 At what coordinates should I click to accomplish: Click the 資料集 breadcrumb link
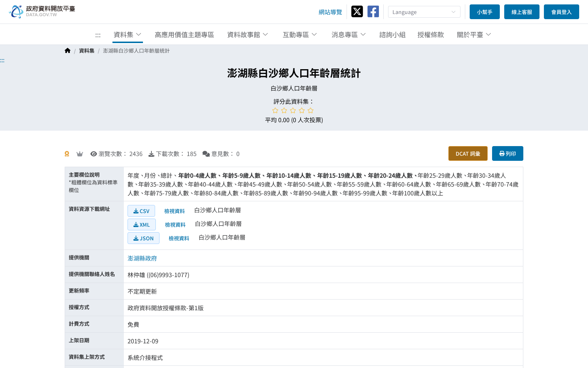pos(87,51)
